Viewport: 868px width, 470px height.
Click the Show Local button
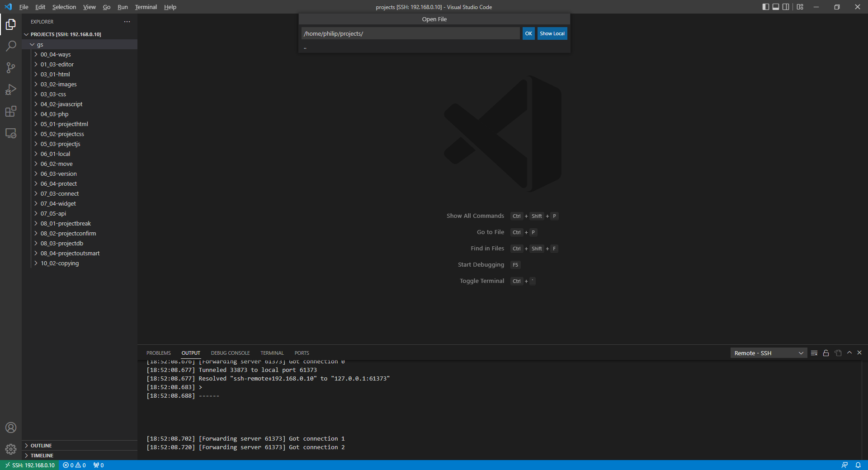pos(552,33)
